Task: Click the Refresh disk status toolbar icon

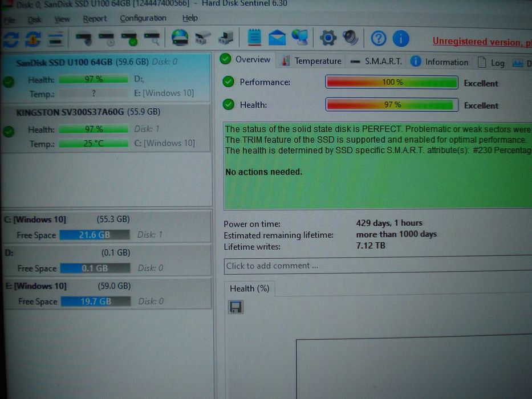Action: tap(11, 39)
